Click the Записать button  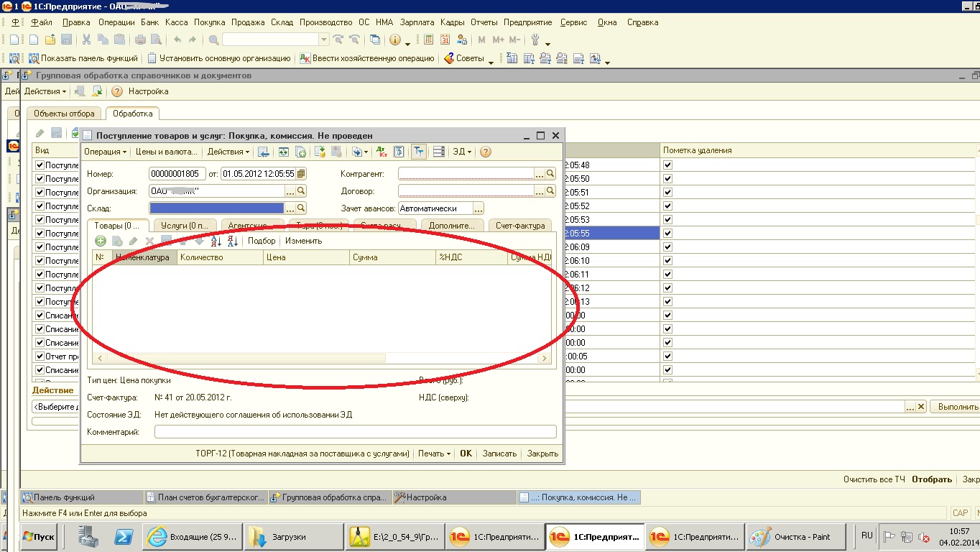pyautogui.click(x=499, y=454)
